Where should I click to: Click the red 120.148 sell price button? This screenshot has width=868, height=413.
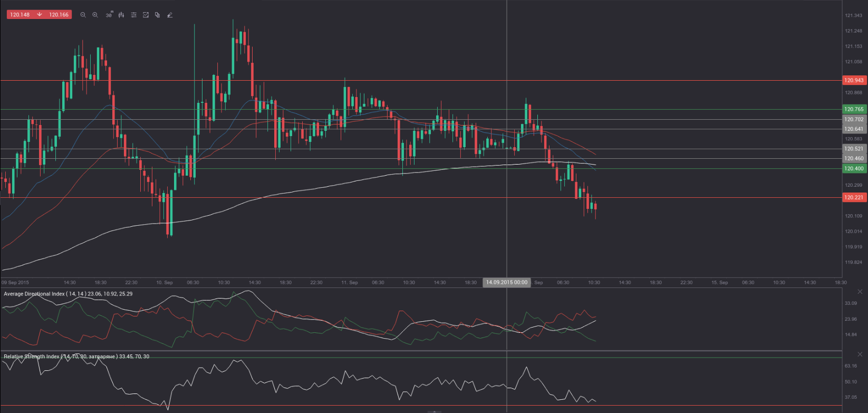[20, 15]
